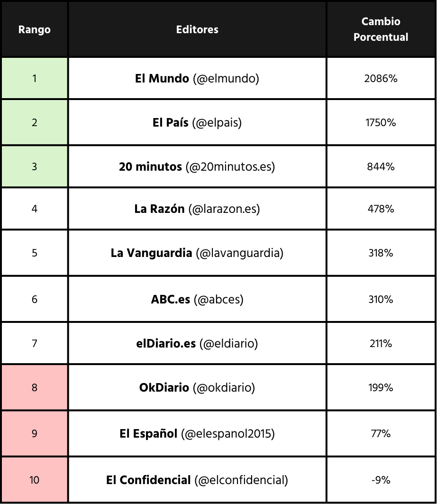Click the green rank 3 cell

pyautogui.click(x=34, y=167)
